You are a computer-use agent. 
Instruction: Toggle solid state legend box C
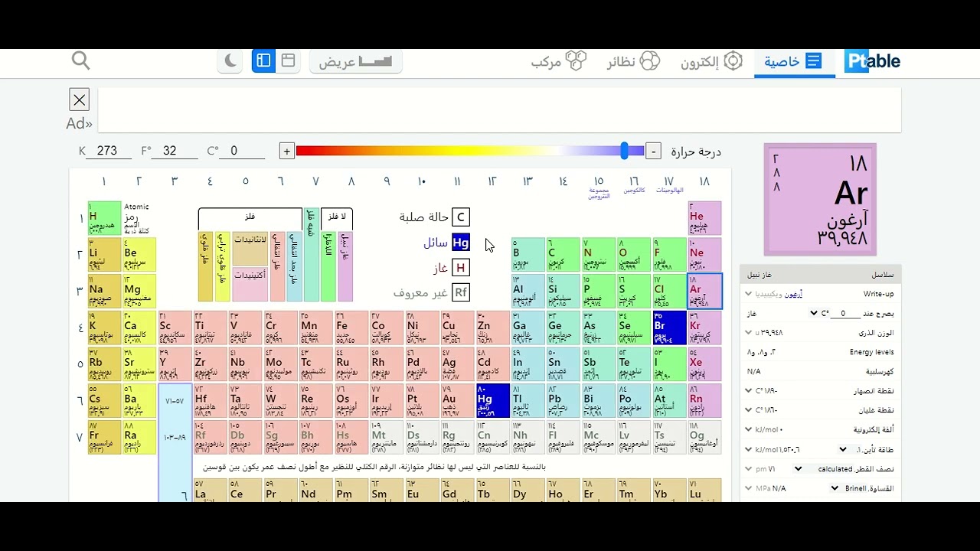460,217
